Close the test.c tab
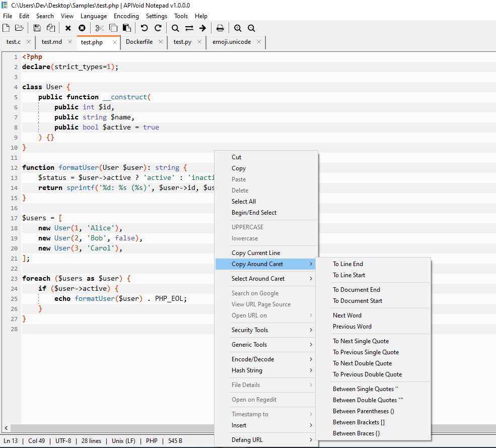The image size is (496, 448). tap(29, 42)
